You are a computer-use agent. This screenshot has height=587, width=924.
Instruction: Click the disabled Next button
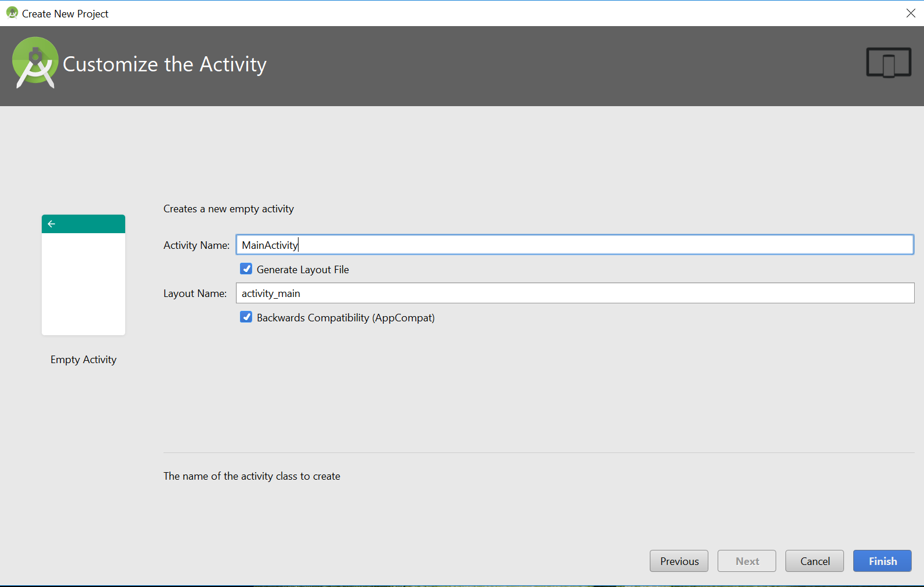747,561
